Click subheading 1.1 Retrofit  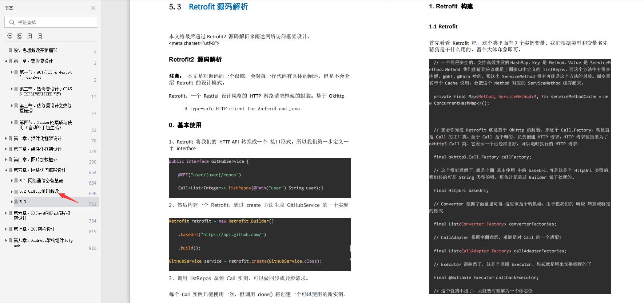click(443, 27)
